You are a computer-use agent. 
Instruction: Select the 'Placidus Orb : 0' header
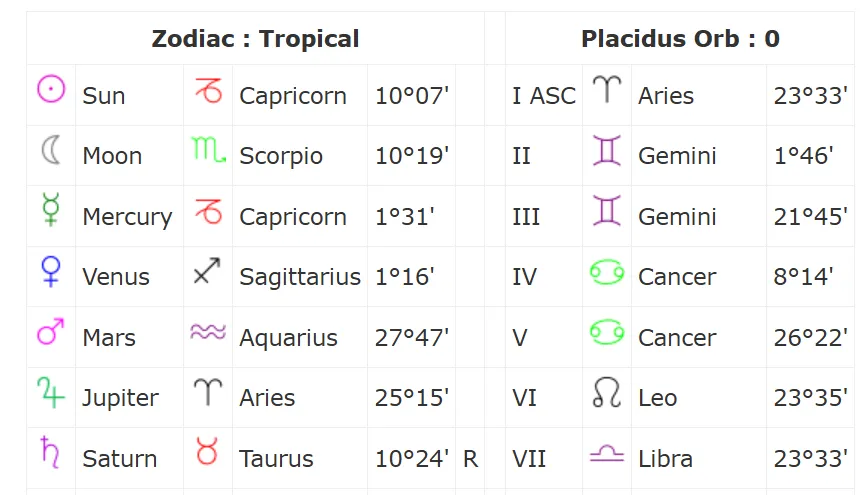pyautogui.click(x=680, y=40)
